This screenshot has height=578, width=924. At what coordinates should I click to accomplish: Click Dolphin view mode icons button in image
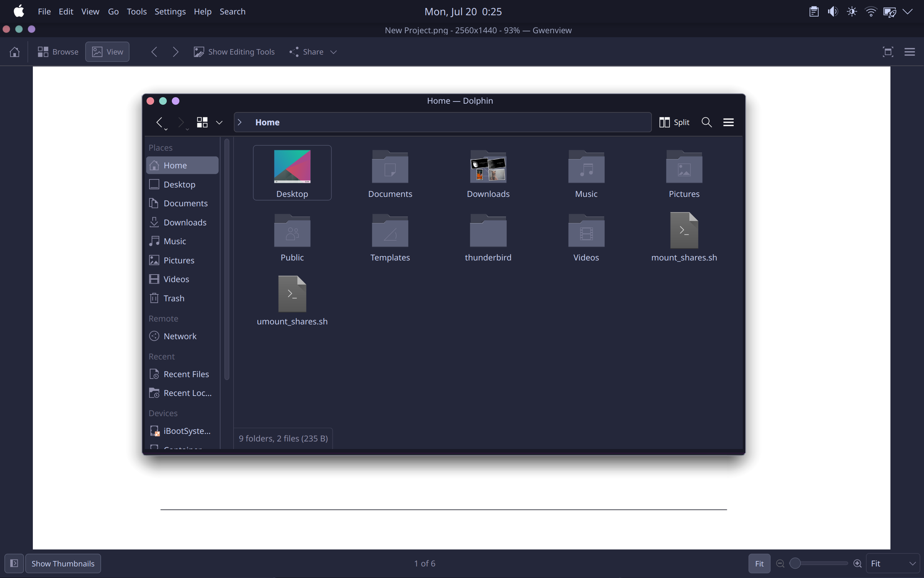[x=202, y=122]
